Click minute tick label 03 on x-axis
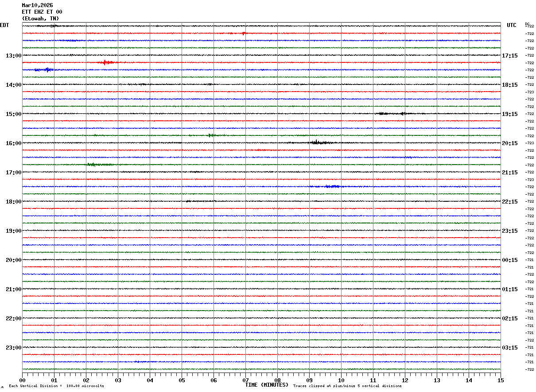This screenshot has height=392, width=536. [118, 380]
